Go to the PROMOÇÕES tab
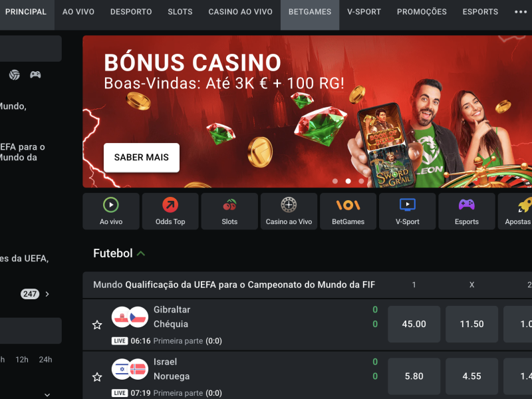532x399 pixels. coord(422,12)
